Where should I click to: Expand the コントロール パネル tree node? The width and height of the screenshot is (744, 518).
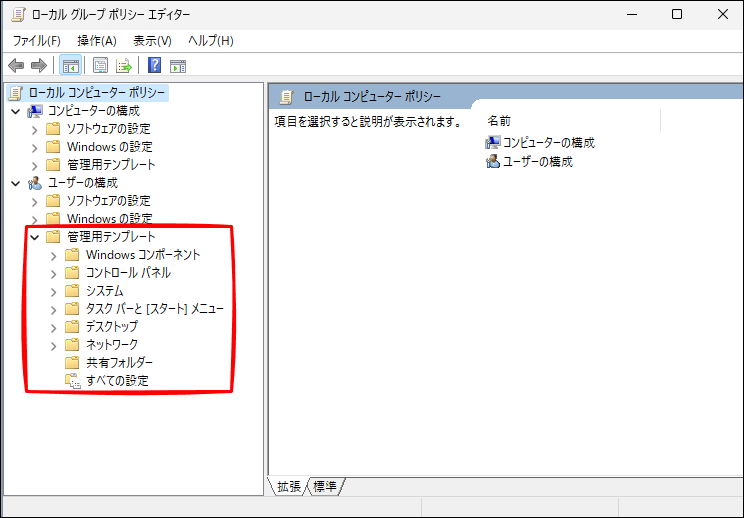(x=54, y=273)
